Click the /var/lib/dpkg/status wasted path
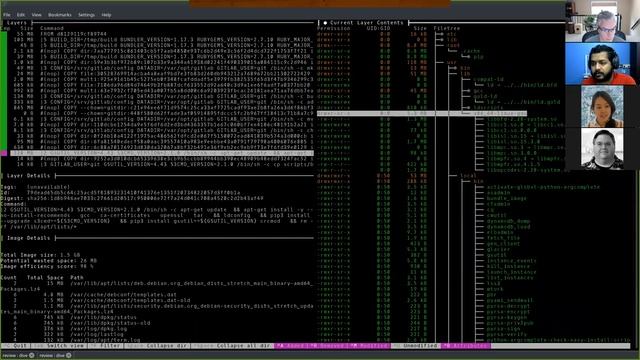 (103, 317)
